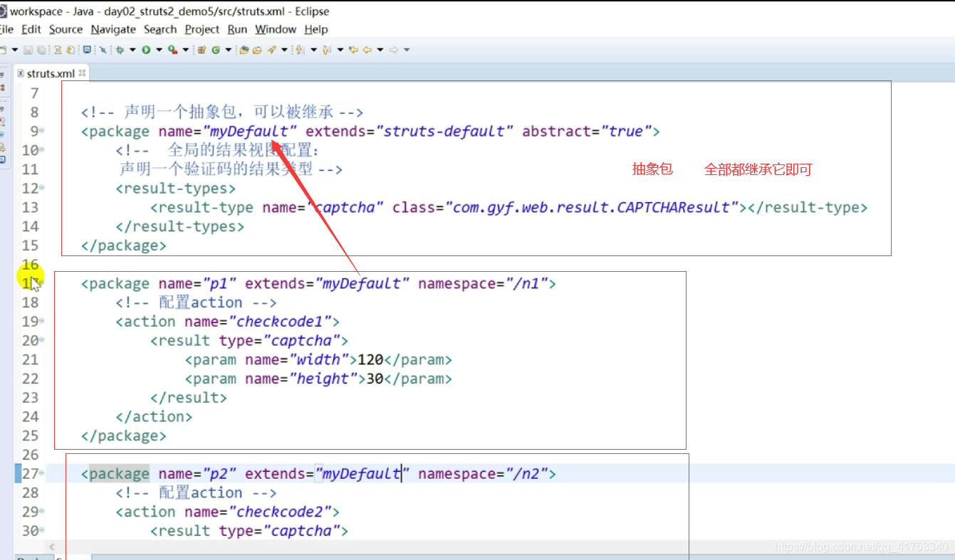Click the Skip All Breakpoints icon
Screen dimensions: 955x560
103,50
